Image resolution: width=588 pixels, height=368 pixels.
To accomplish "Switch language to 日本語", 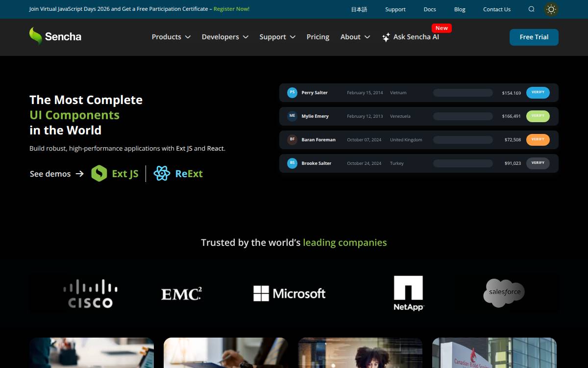I will pos(359,9).
